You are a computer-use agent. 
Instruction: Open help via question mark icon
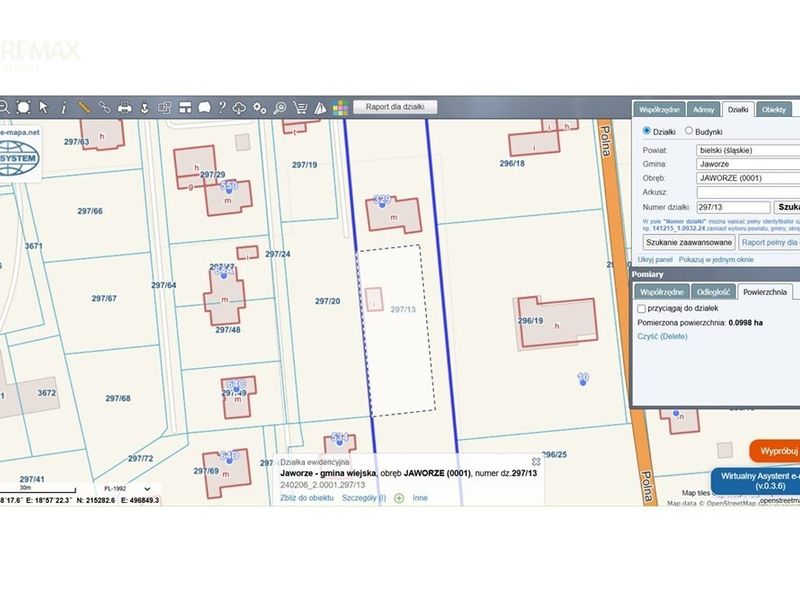222,107
